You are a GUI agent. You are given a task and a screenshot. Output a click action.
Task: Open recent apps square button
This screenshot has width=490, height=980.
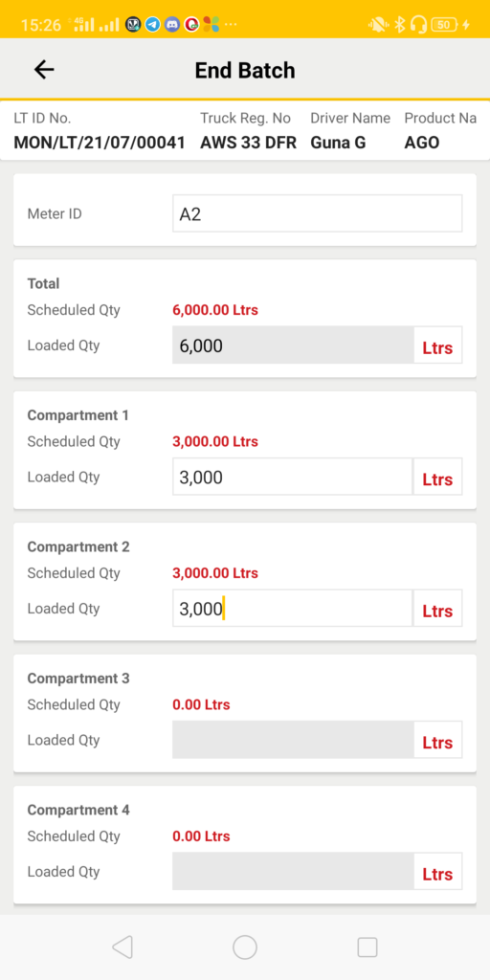click(x=367, y=947)
